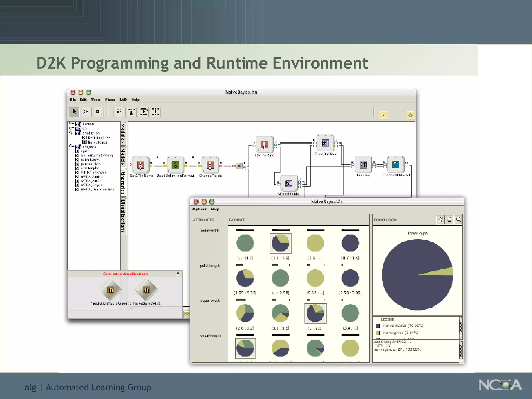Select the arrow pointer tool in toolbar
532x399 pixels.
(74, 112)
